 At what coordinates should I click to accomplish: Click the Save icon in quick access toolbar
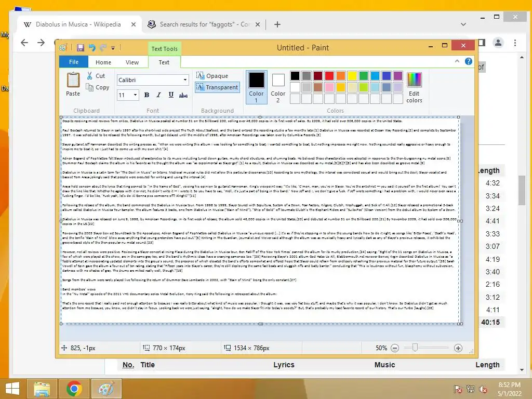pos(81,48)
